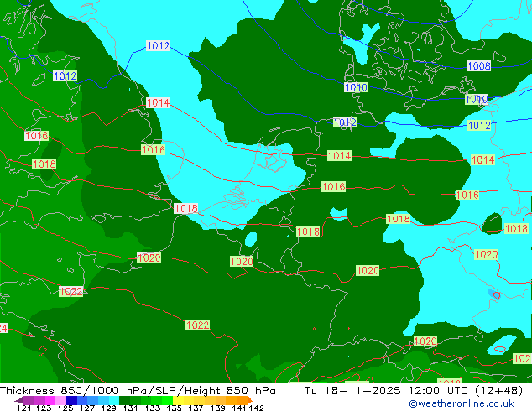Image resolution: width=532 pixels, height=411 pixels.
Task: Open the weatheronline.co.uk credit link
Action: (x=462, y=403)
